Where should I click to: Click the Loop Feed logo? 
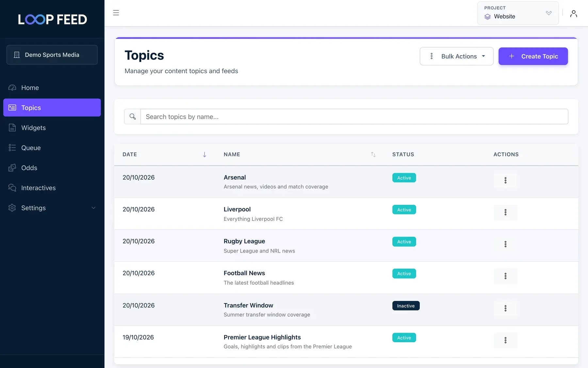tap(52, 20)
